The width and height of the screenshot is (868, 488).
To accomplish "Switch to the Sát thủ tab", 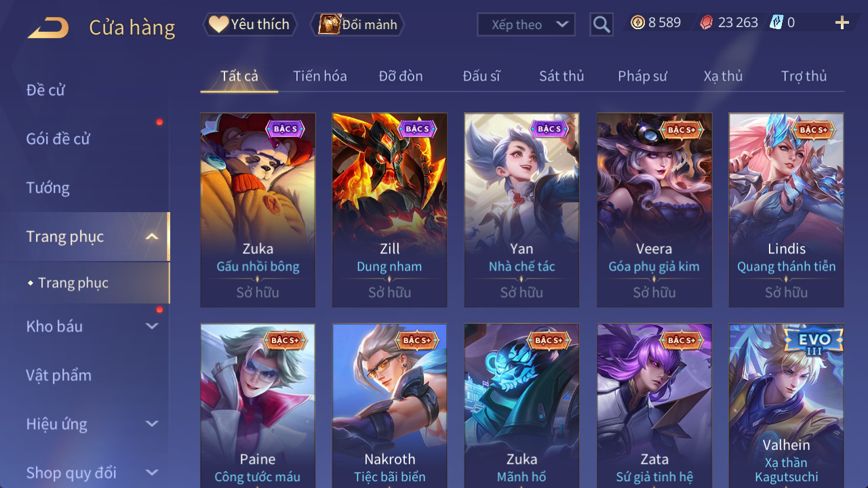I will click(561, 76).
